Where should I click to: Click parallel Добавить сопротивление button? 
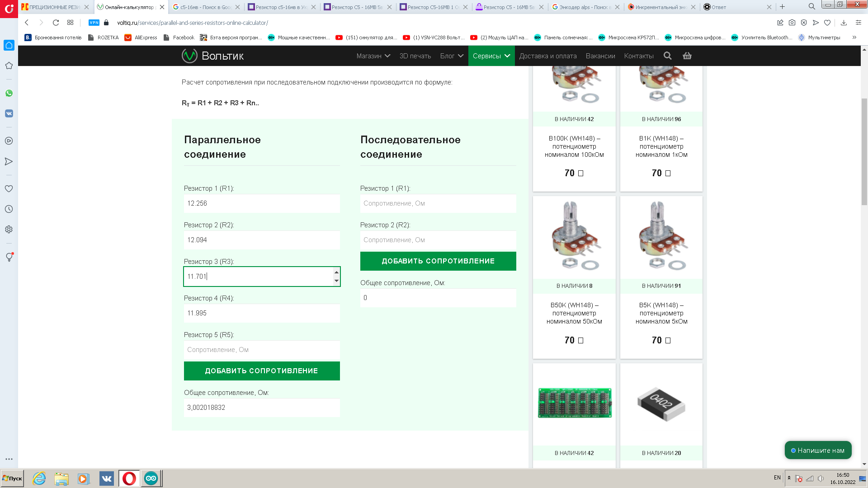pos(262,371)
